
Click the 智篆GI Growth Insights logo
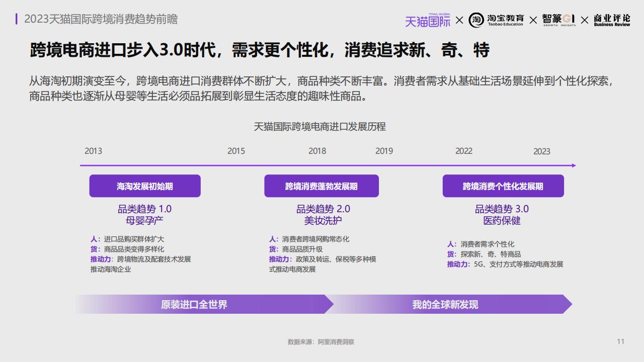click(x=559, y=20)
